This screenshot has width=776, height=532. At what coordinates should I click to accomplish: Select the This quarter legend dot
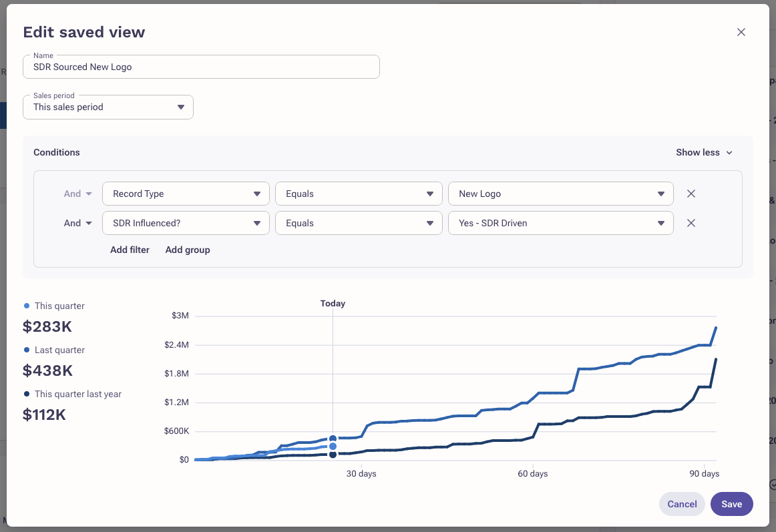tap(27, 306)
